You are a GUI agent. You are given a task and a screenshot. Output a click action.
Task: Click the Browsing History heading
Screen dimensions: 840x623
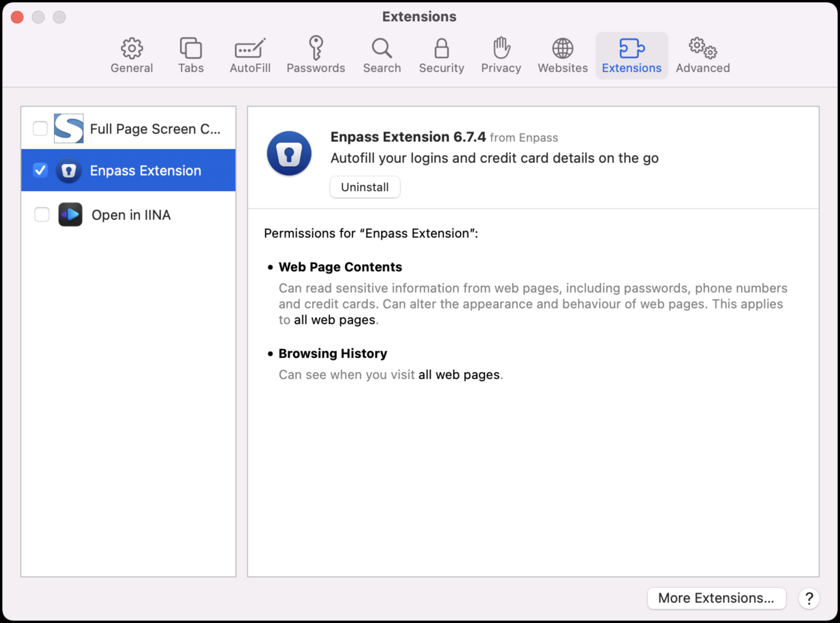333,353
